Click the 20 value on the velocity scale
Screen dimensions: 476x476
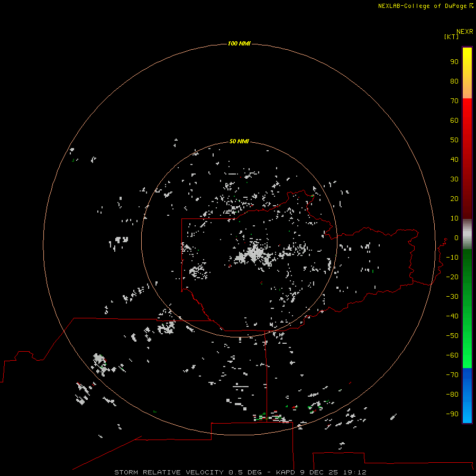click(x=454, y=198)
